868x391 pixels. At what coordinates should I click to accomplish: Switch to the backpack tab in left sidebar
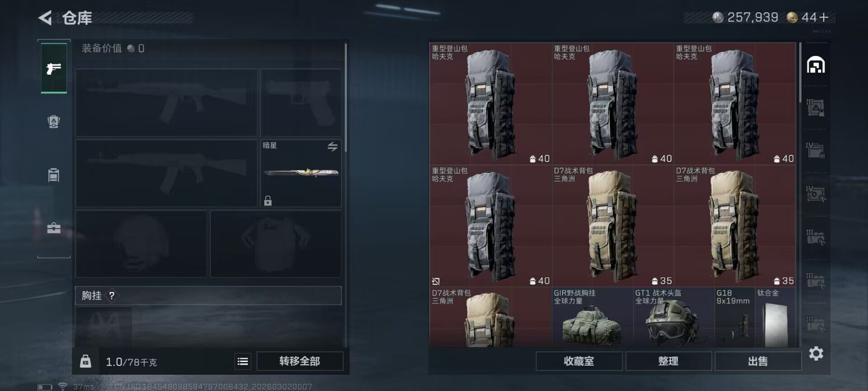tap(54, 122)
